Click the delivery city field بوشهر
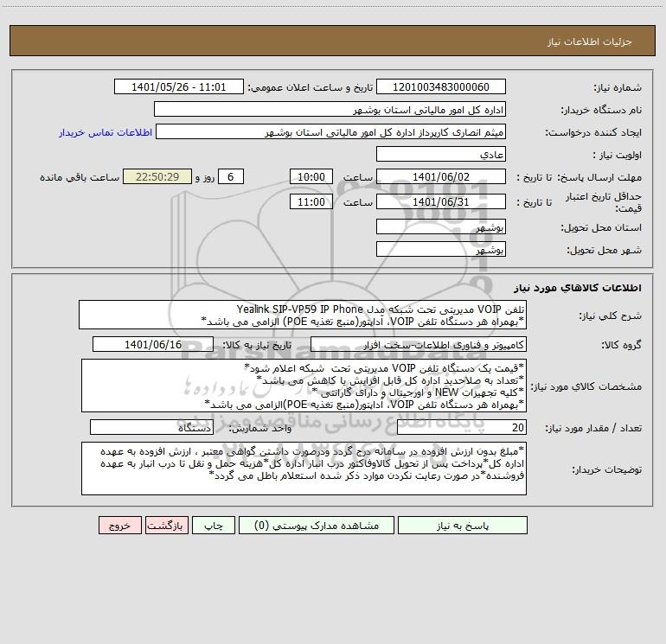This screenshot has width=666, height=644. 441,249
